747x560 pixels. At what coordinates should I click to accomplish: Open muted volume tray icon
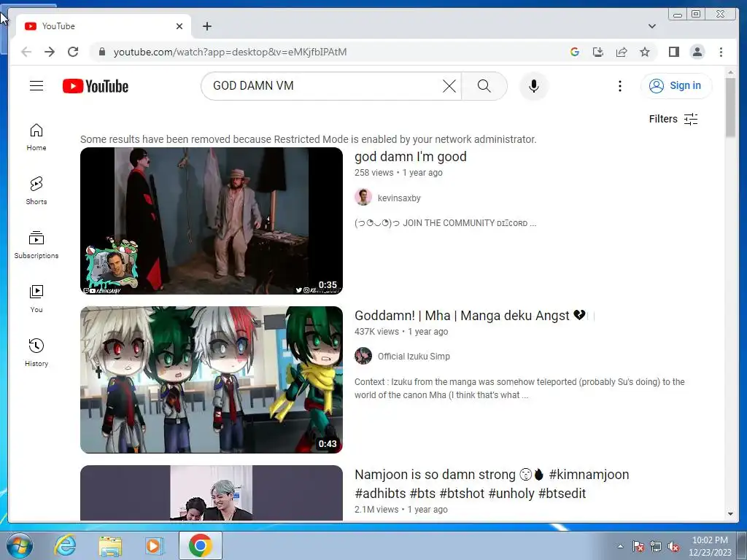(673, 547)
